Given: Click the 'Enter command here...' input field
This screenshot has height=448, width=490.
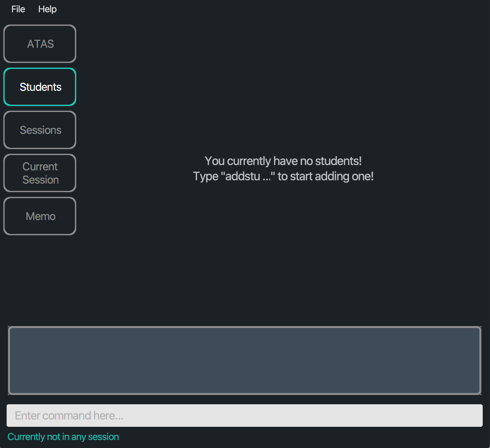Looking at the screenshot, I should click(245, 416).
